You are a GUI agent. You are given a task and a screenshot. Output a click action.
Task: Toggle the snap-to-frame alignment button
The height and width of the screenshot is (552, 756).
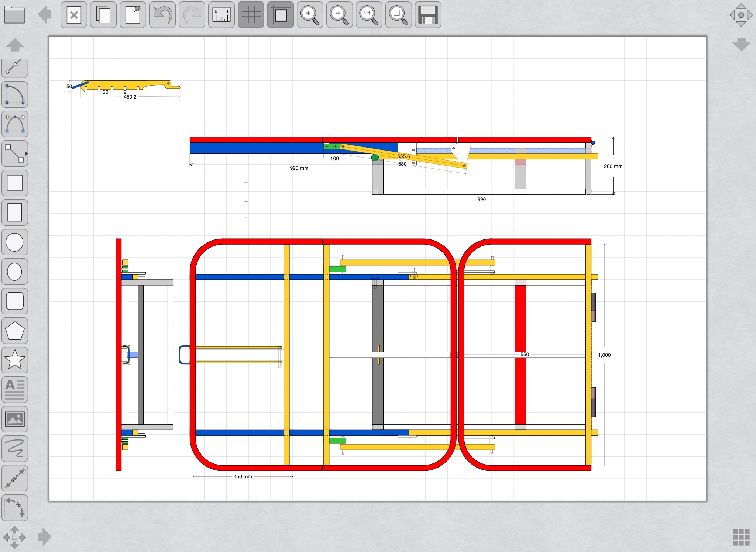click(281, 15)
